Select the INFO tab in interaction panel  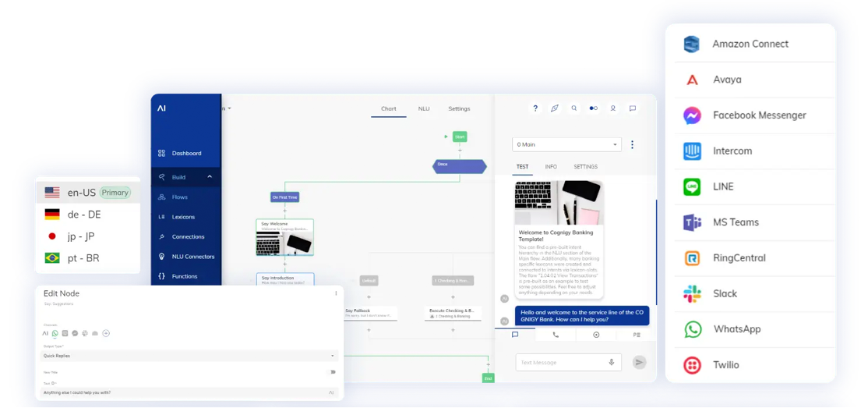click(551, 166)
